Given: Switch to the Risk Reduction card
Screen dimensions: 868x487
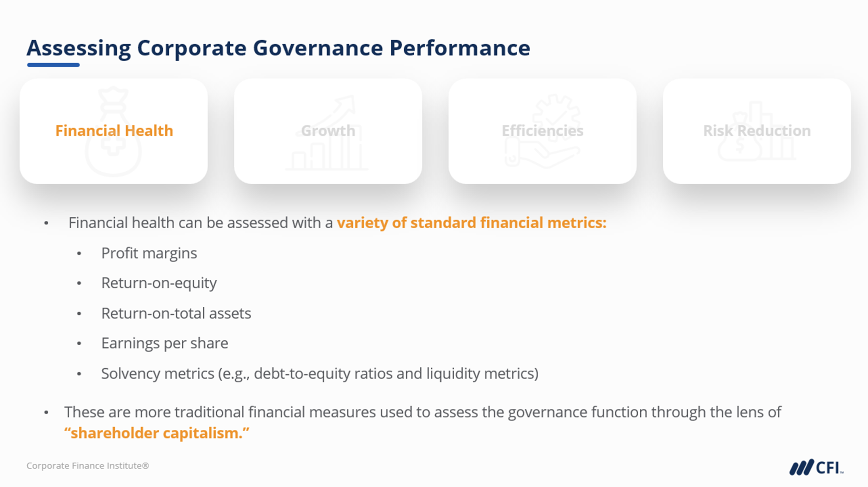Looking at the screenshot, I should click(x=757, y=131).
